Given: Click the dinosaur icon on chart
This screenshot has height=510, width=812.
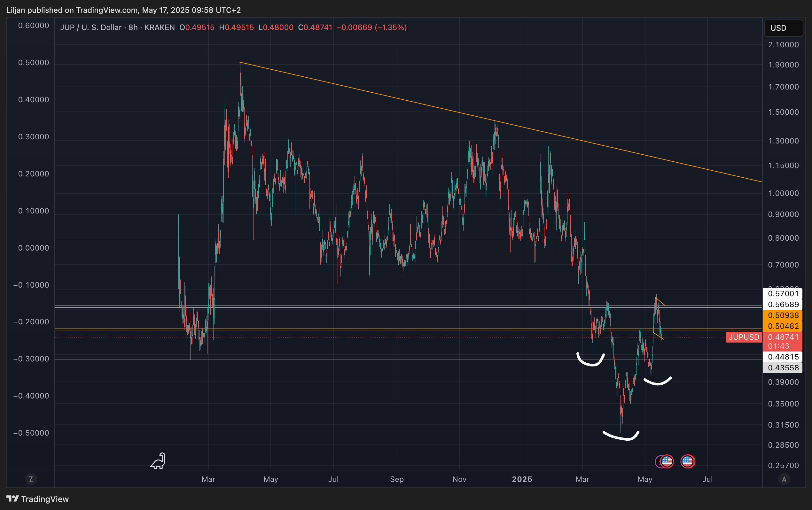Looking at the screenshot, I should pos(158,461).
